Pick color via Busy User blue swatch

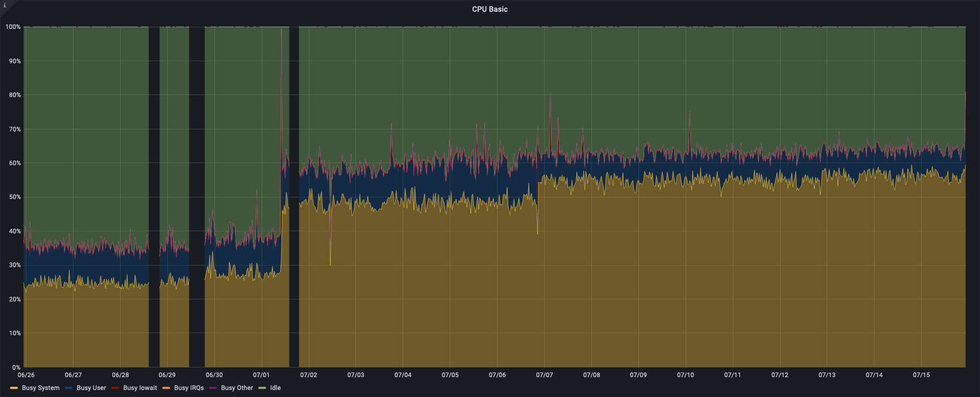(69, 388)
